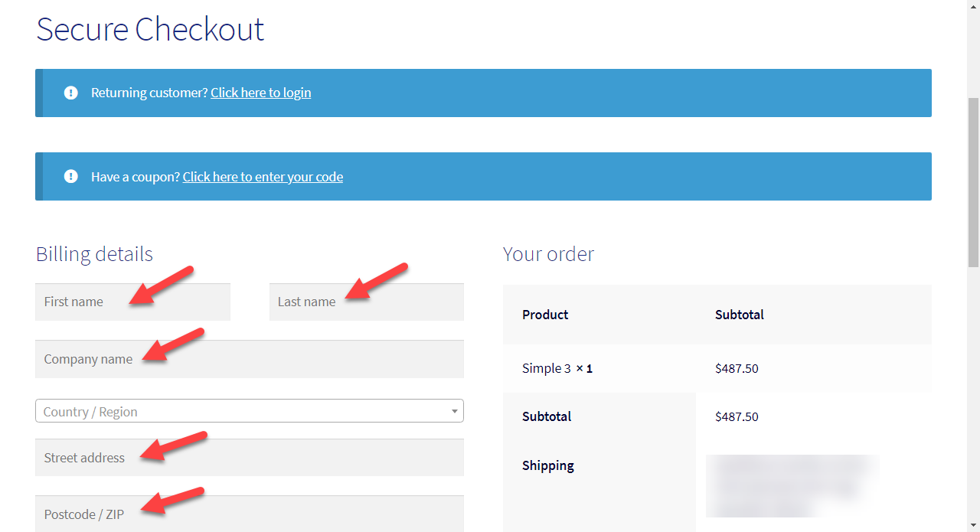
Task: Click the exclamation icon beside Returning customer
Action: click(71, 93)
